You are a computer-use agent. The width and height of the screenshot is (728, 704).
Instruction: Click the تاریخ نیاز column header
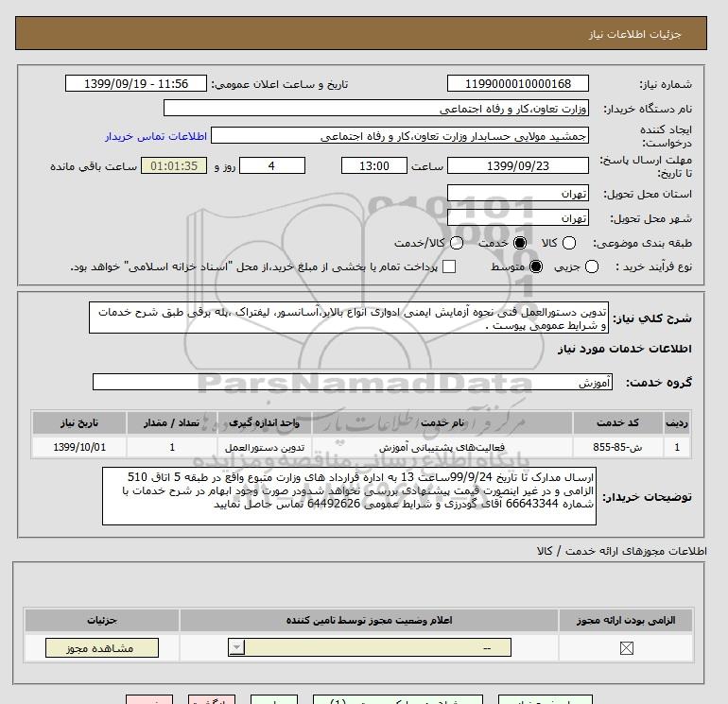pyautogui.click(x=79, y=422)
